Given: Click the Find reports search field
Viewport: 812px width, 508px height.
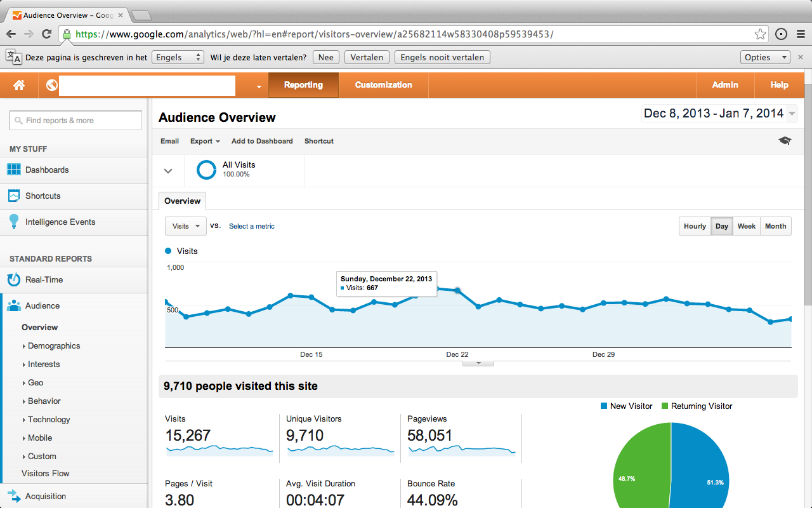Looking at the screenshot, I should click(x=75, y=121).
